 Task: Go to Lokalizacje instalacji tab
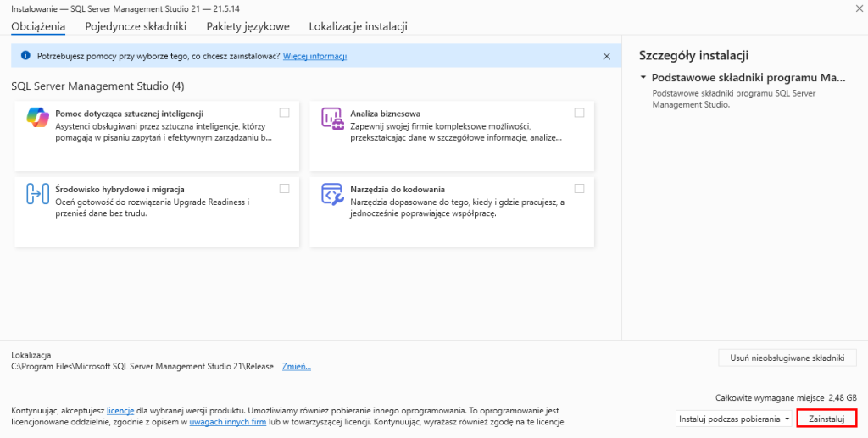click(358, 26)
